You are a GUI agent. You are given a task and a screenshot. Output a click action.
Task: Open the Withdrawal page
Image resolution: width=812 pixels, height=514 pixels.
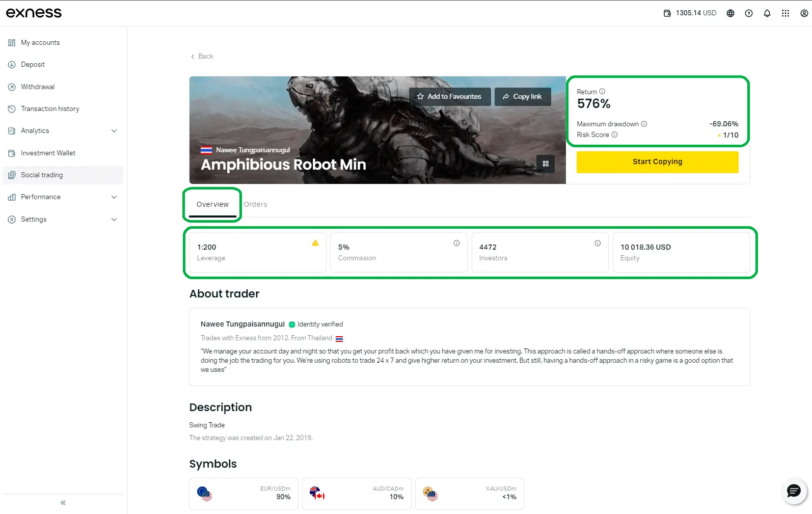click(x=63, y=87)
